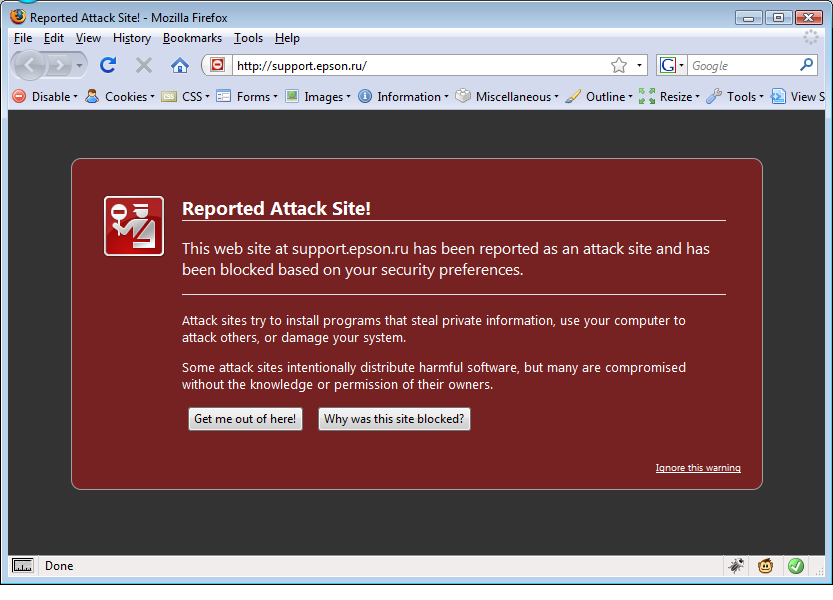Click the Google search field
This screenshot has height=600, width=833.
pyautogui.click(x=743, y=65)
